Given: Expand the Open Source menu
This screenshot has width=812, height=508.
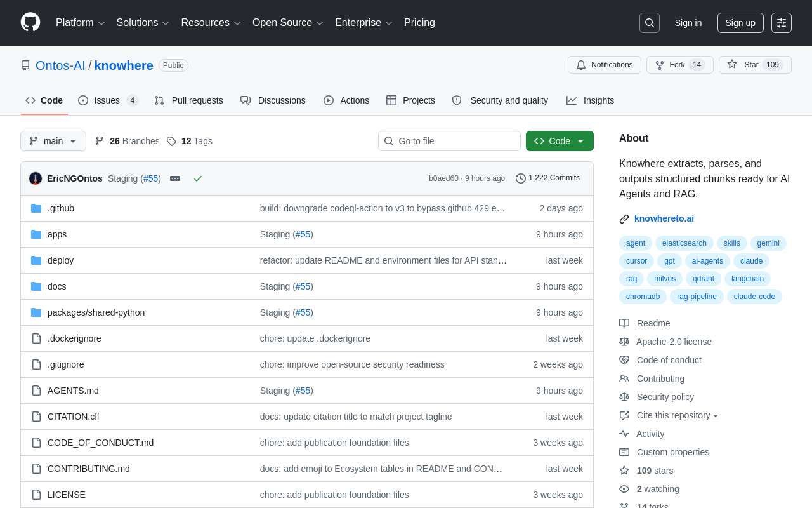Looking at the screenshot, I should tap(288, 23).
